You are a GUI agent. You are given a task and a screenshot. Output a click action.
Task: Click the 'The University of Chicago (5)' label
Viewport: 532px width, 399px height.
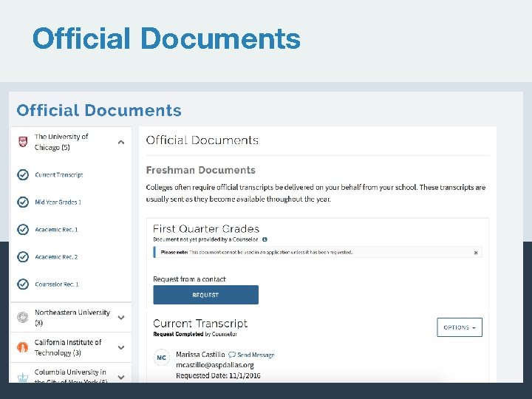click(61, 142)
